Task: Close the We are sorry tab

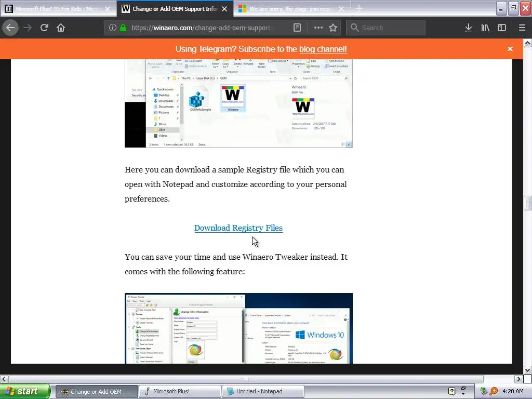Action: tap(341, 9)
